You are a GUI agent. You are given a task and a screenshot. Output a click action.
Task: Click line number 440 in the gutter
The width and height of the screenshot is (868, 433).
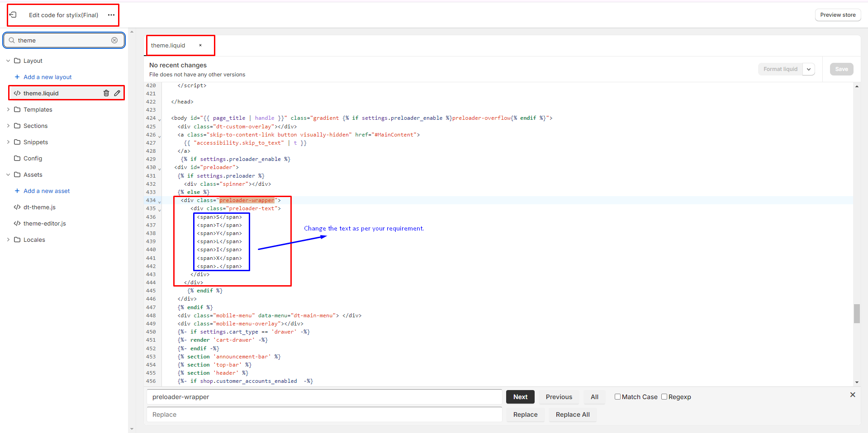pyautogui.click(x=151, y=249)
